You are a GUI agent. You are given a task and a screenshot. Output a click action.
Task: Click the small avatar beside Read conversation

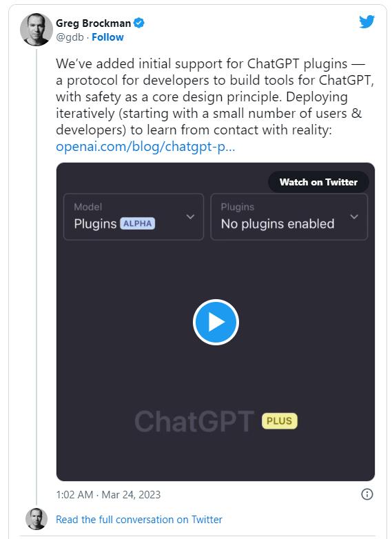[37, 519]
